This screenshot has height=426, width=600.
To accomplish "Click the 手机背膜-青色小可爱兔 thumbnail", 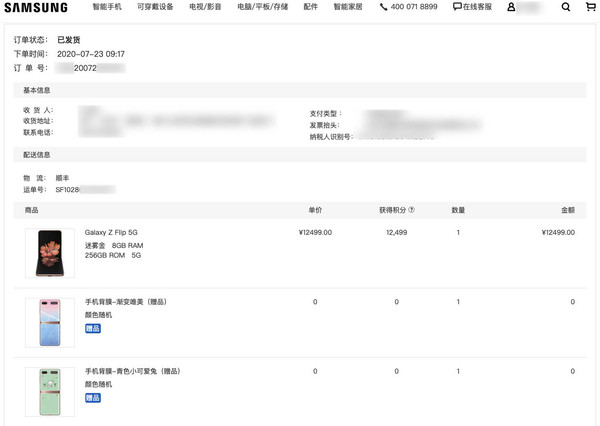I will click(50, 392).
